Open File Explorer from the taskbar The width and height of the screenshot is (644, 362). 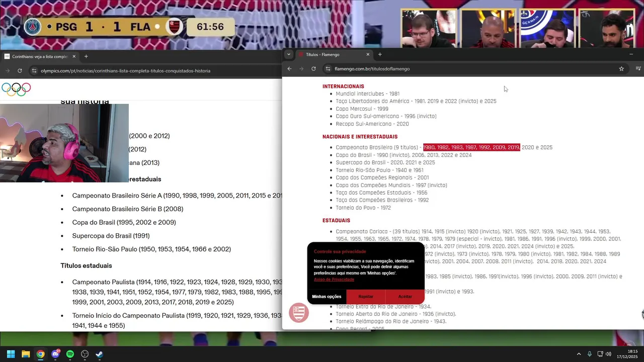(26, 354)
